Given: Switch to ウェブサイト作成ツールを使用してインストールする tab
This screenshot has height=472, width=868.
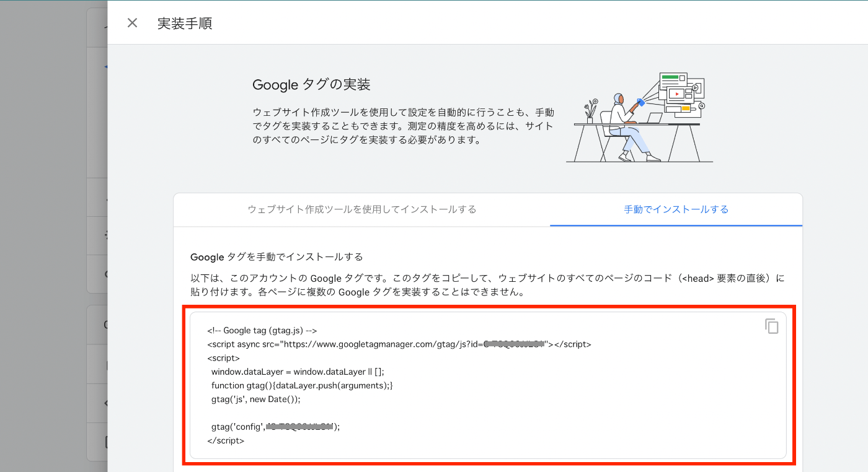Looking at the screenshot, I should 361,209.
